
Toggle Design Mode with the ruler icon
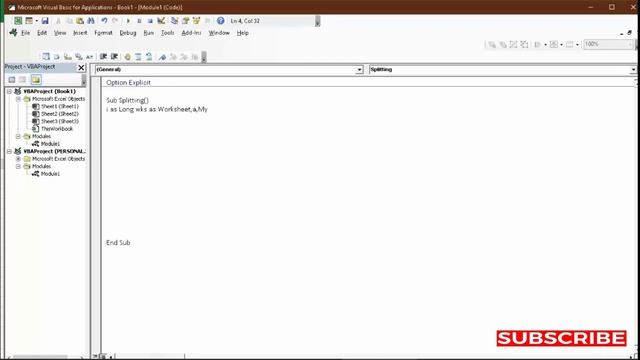(x=161, y=20)
